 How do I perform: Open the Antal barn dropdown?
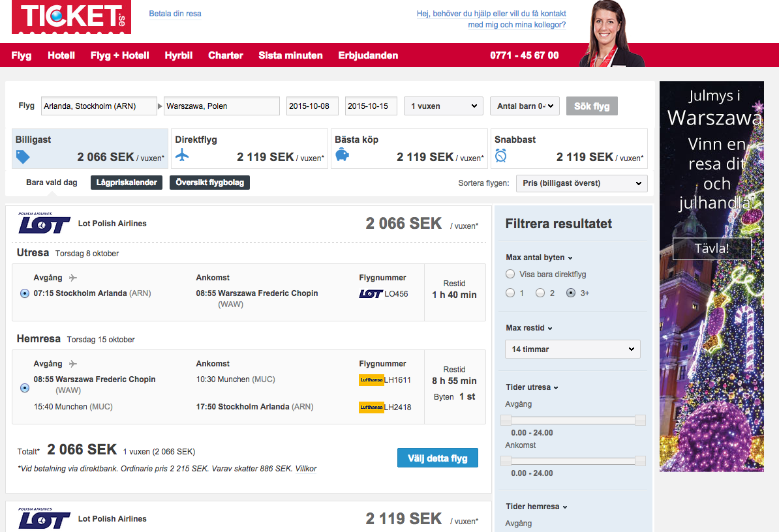coord(525,106)
